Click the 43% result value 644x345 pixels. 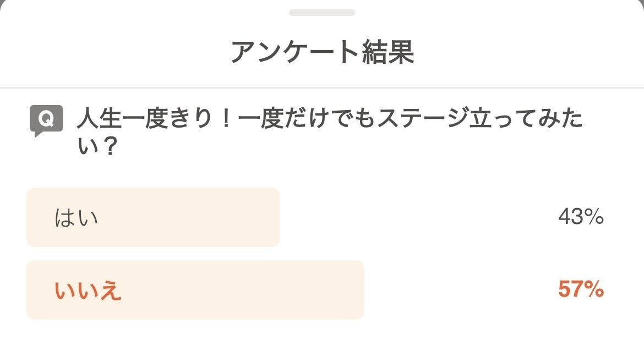581,218
